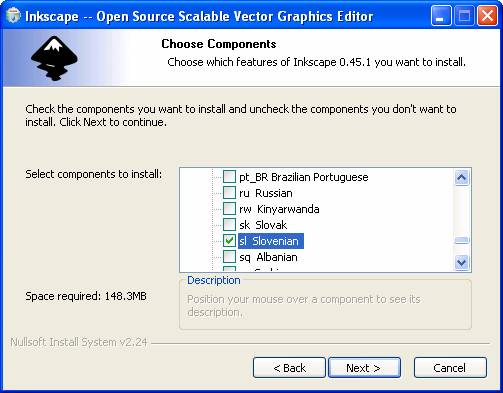503x393 pixels.
Task: Enable the sq Albanian checkbox
Action: pyautogui.click(x=229, y=257)
